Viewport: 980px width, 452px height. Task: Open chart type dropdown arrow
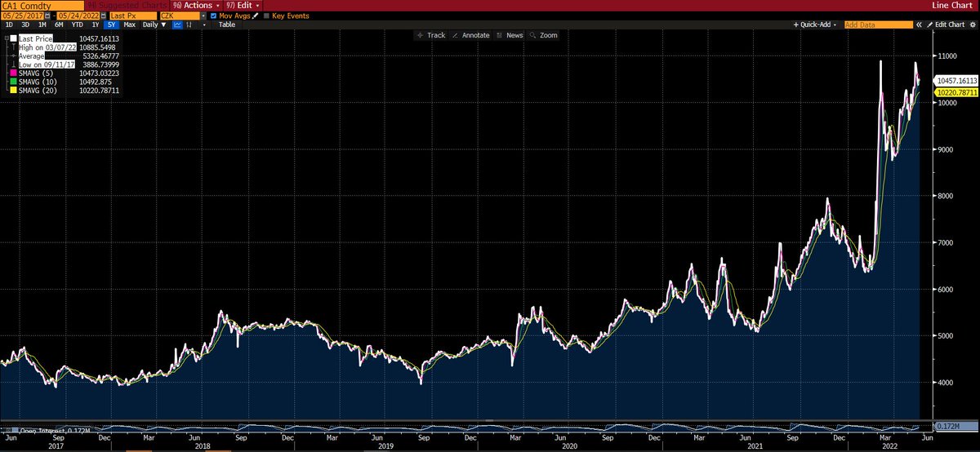[x=204, y=24]
